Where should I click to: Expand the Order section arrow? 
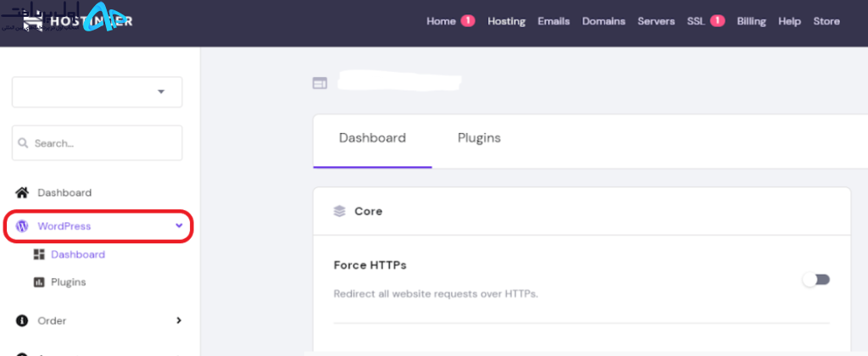(x=178, y=320)
